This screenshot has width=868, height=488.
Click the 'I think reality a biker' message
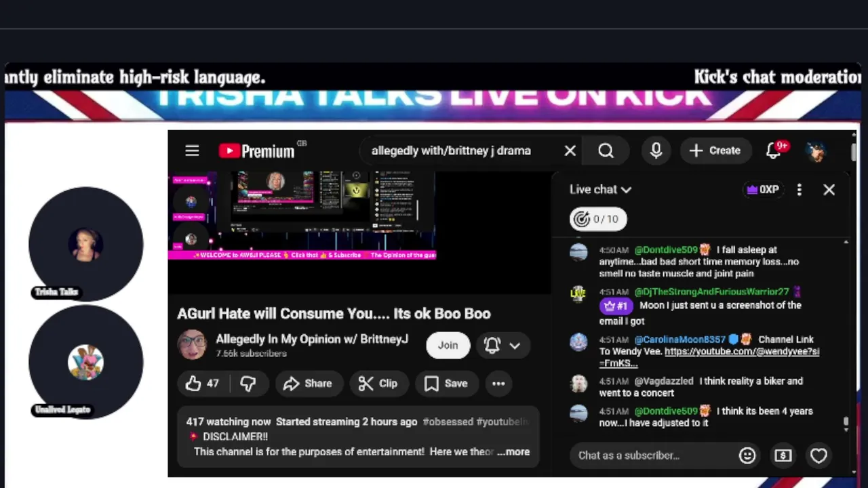point(701,387)
